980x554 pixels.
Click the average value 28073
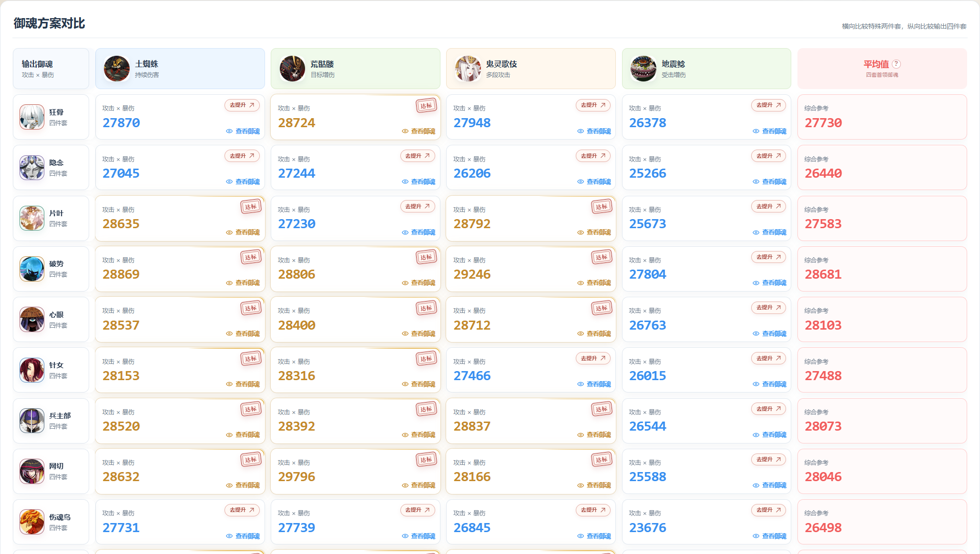(x=823, y=426)
